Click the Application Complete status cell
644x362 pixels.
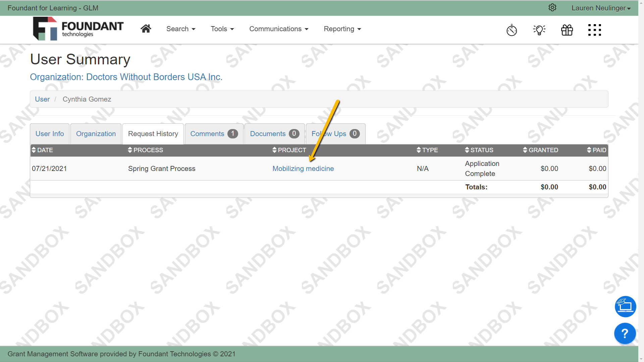[482, 169]
